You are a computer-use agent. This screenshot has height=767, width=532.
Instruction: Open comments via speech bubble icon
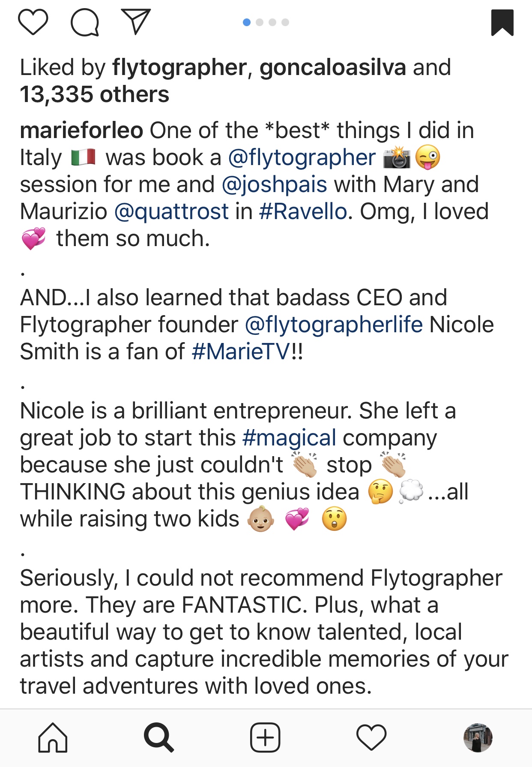point(85,22)
